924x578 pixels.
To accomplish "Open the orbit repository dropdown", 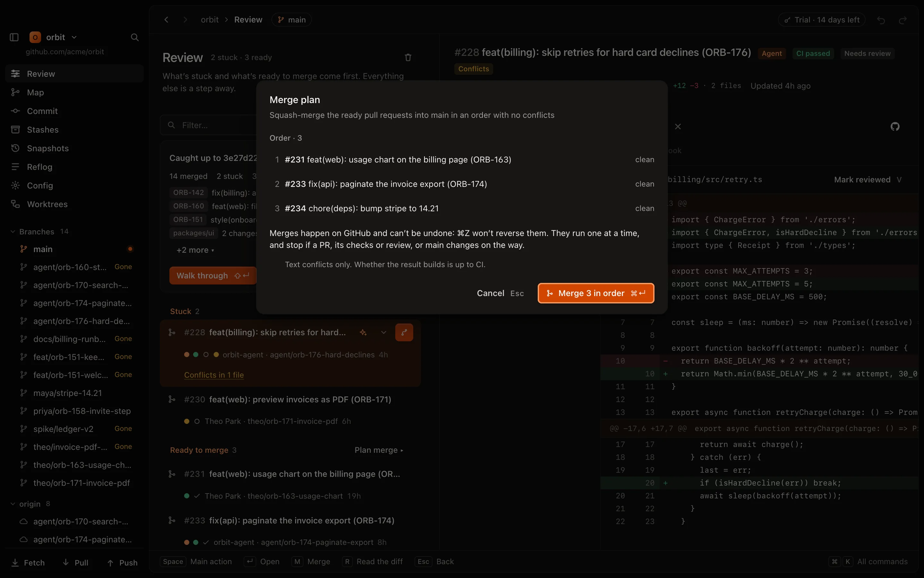I will 54,37.
